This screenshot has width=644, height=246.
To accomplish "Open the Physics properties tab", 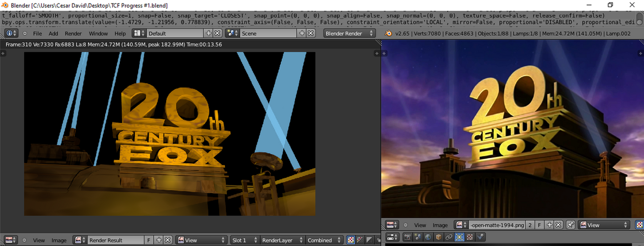I will click(x=480, y=236).
